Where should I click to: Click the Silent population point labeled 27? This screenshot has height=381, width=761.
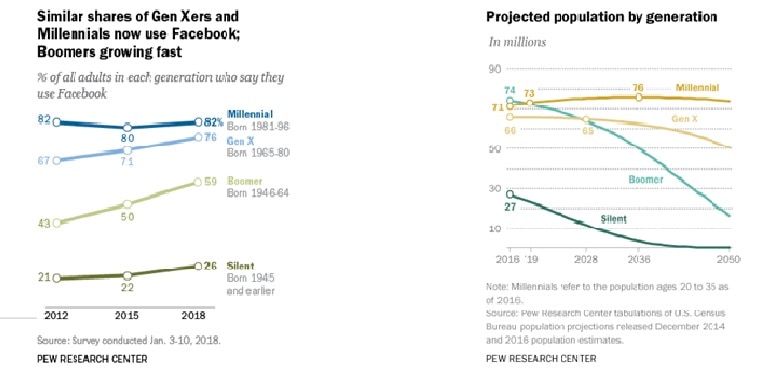click(x=510, y=194)
